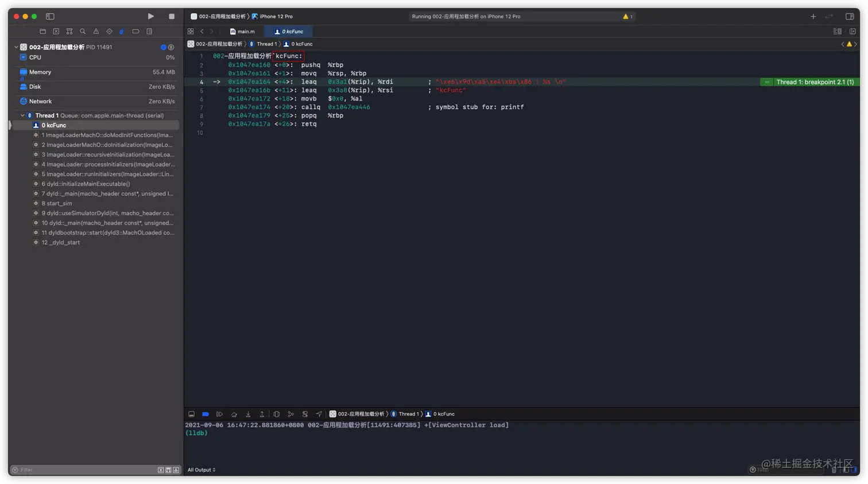Open Debug View Hierarchy
Image resolution: width=868 pixels, height=484 pixels.
coord(277,414)
